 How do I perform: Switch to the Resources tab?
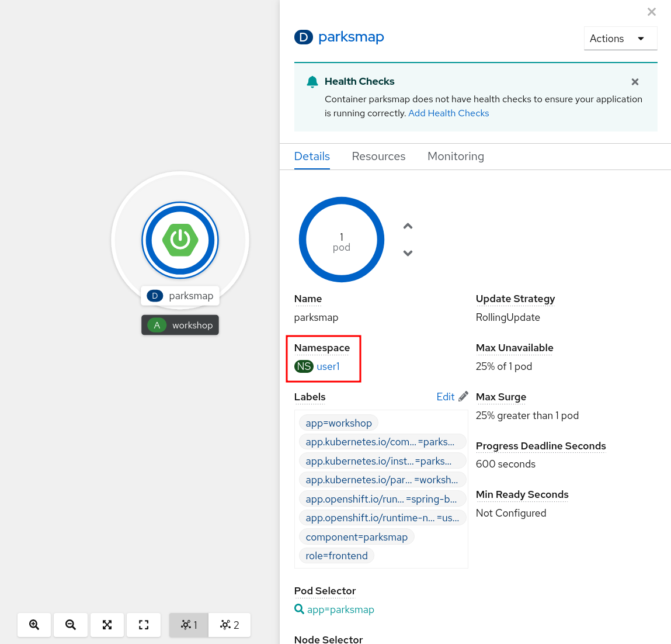click(378, 156)
